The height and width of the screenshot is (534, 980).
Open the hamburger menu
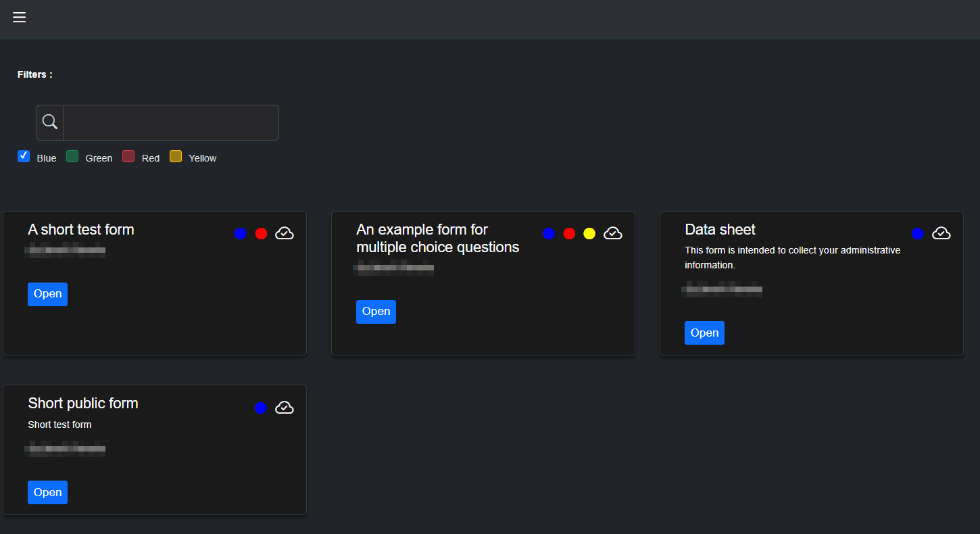19,18
